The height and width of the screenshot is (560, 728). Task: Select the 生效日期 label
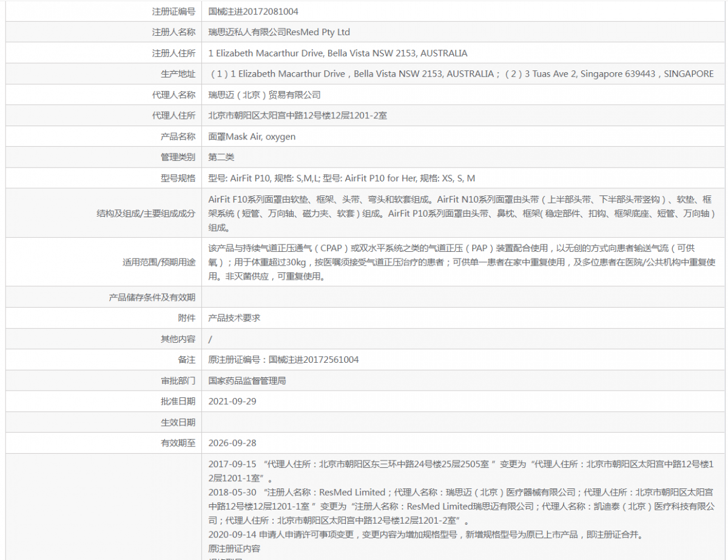click(x=178, y=422)
